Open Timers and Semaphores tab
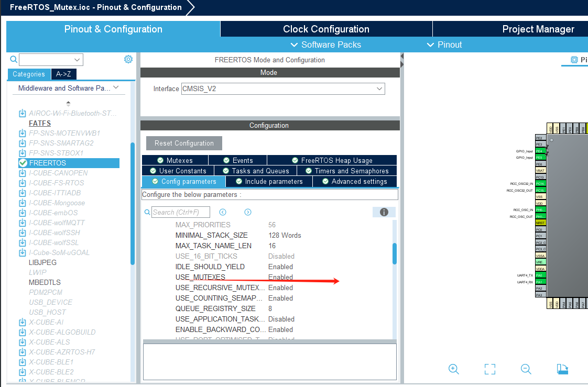This screenshot has width=588, height=387. tap(347, 171)
